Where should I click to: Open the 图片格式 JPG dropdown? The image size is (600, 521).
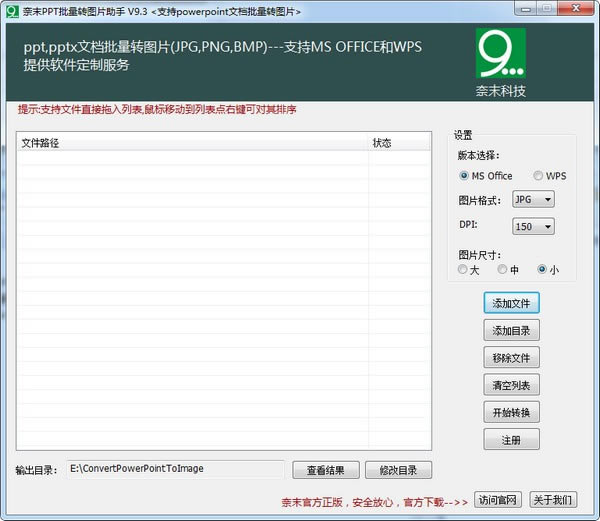tap(532, 199)
